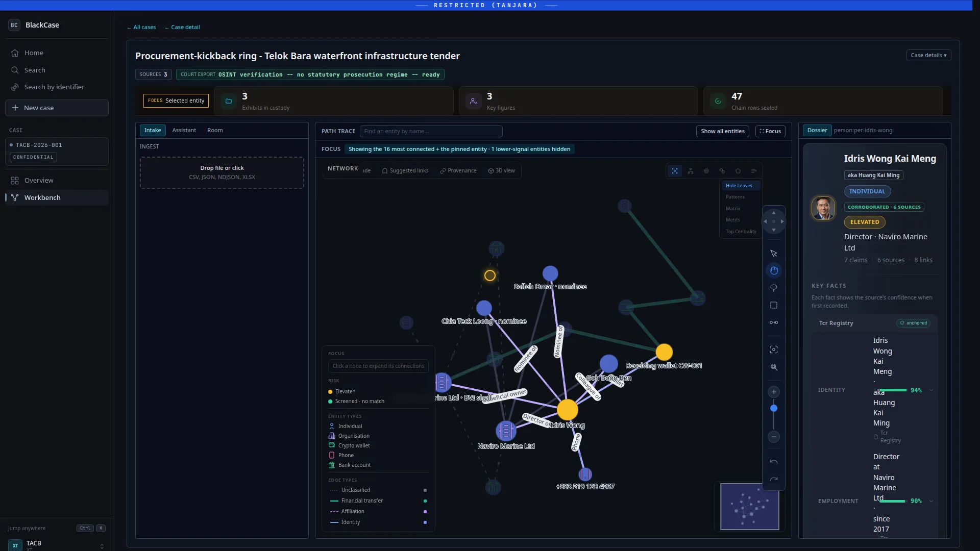Click the Home icon in sidebar
The width and height of the screenshot is (980, 551).
click(x=15, y=53)
